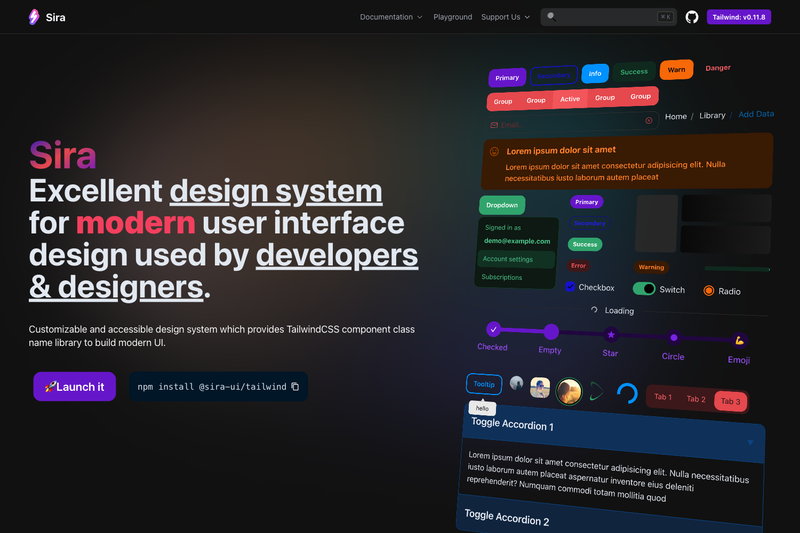Select Subscriptions in dropdown menu

(x=502, y=277)
